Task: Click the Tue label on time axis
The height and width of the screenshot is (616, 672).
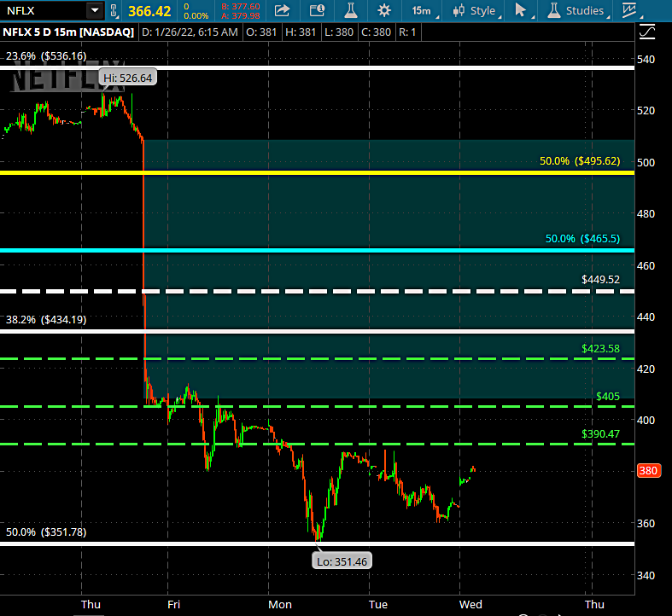Action: 378,604
